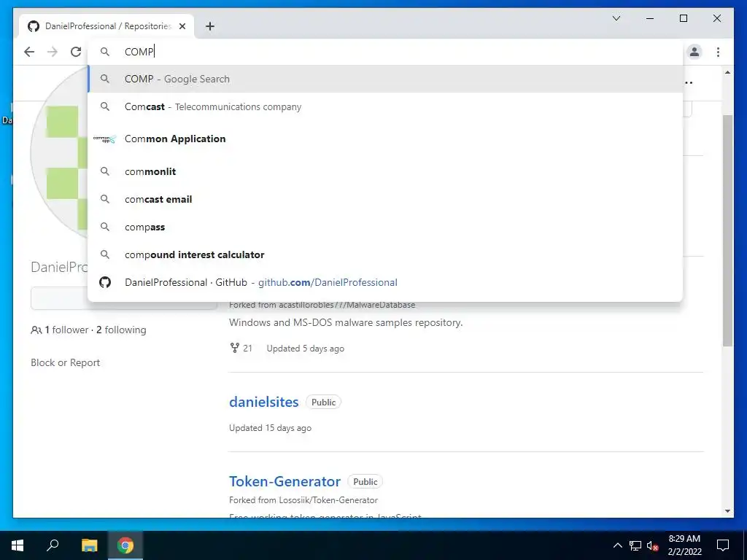
Task: Click into the address bar containing COMP
Action: [385, 52]
